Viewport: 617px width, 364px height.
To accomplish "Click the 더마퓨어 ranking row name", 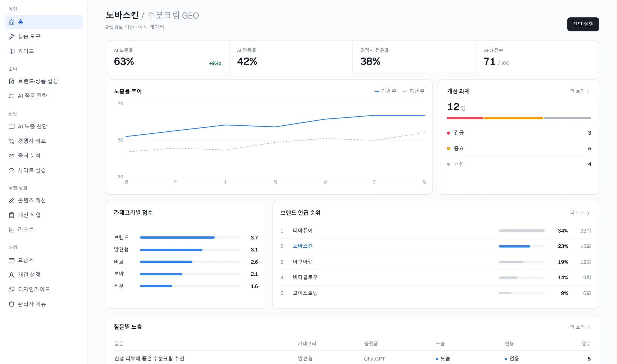I will tap(302, 231).
